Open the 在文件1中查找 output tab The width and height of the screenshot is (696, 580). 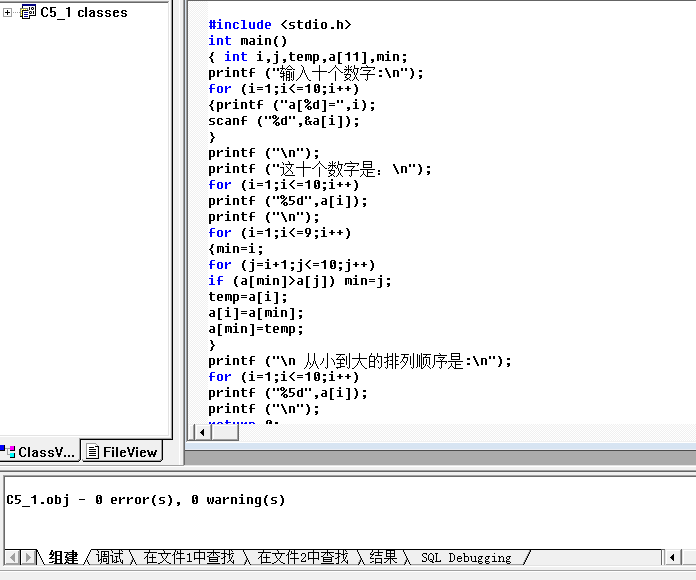[189, 558]
